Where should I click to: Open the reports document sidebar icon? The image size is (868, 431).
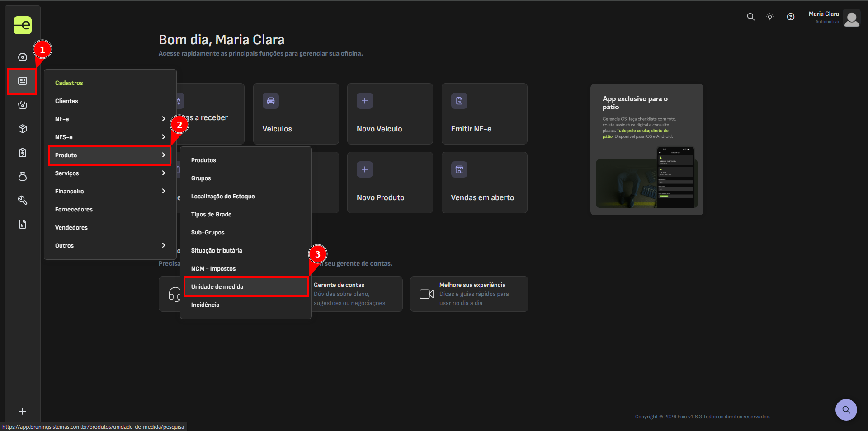23,224
